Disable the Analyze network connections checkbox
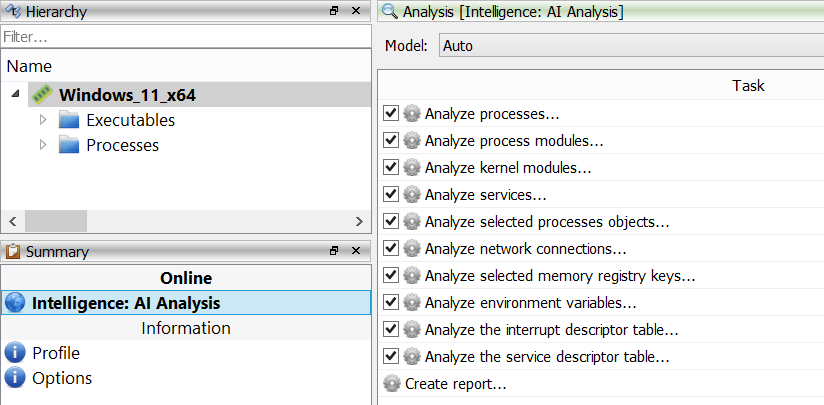Image resolution: width=824 pixels, height=405 pixels. [x=391, y=249]
